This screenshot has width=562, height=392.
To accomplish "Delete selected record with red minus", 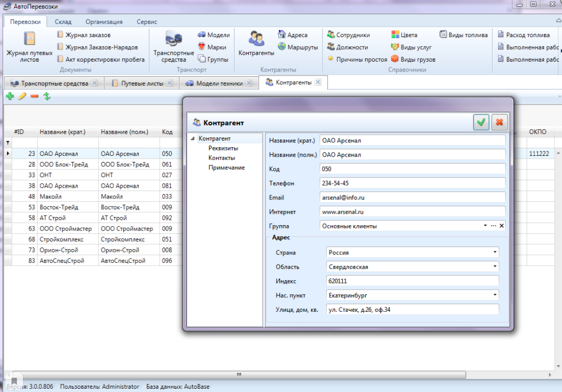I will click(34, 96).
